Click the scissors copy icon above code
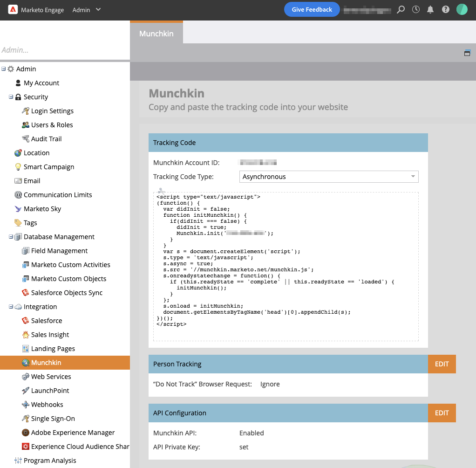 (161, 191)
